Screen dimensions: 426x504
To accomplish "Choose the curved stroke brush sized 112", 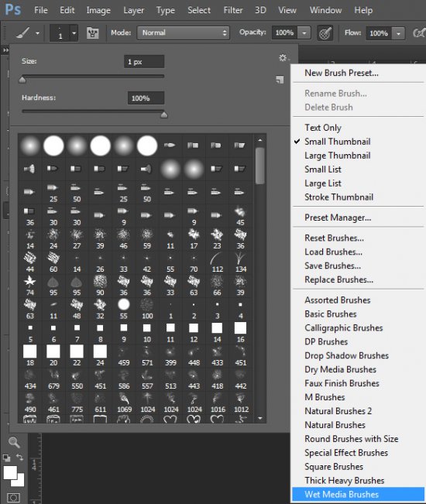I will click(217, 262).
